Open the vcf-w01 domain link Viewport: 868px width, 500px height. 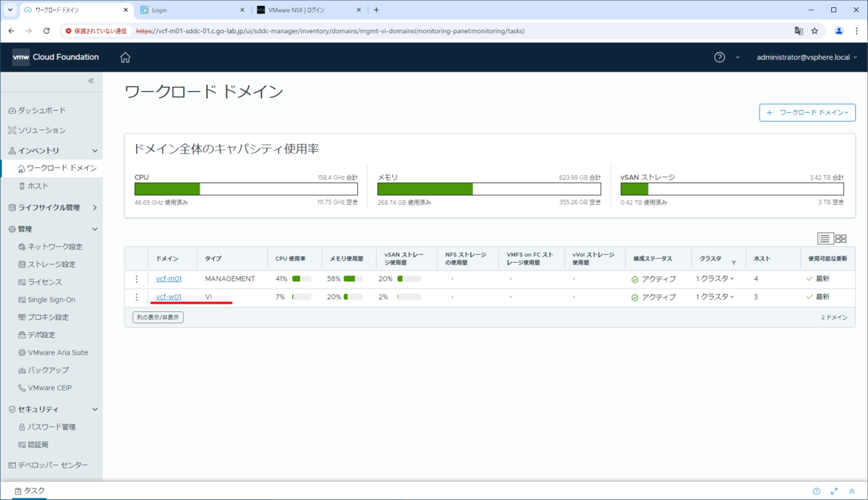(167, 297)
